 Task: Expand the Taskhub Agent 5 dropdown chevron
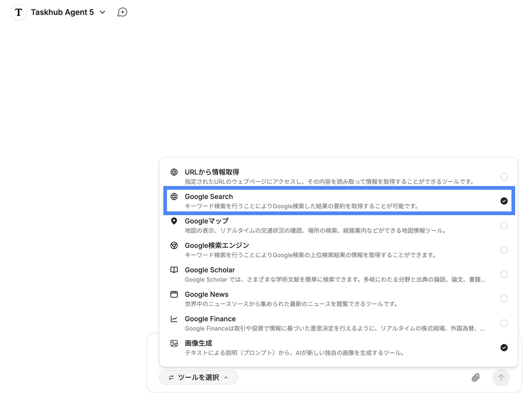click(x=103, y=12)
